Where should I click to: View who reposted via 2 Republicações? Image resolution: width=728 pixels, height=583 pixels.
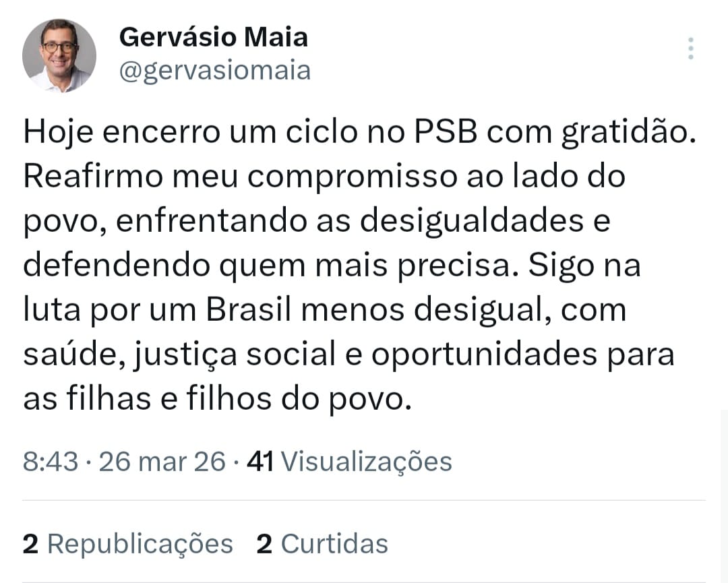click(x=127, y=543)
